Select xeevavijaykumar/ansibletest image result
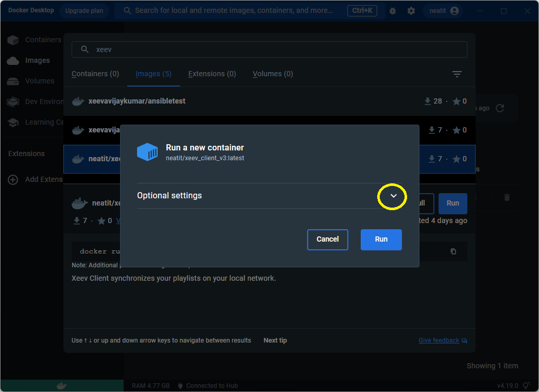Image resolution: width=539 pixels, height=392 pixels. pyautogui.click(x=137, y=101)
